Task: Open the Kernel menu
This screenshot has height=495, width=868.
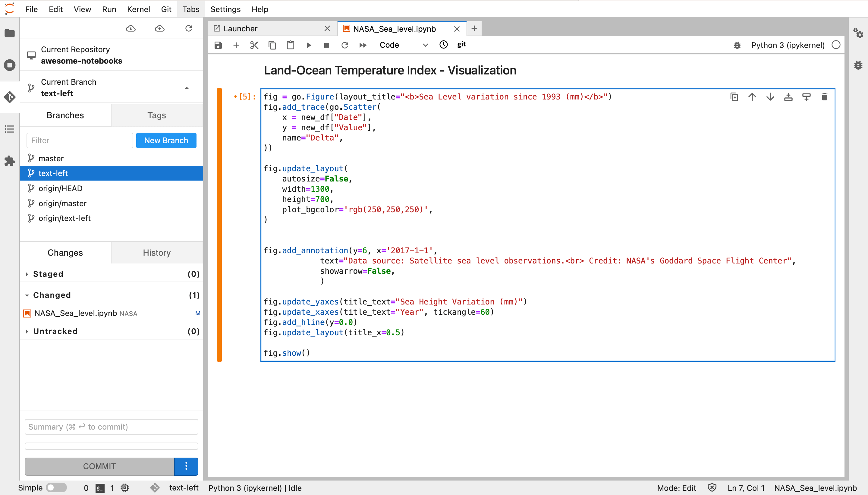Action: click(138, 9)
